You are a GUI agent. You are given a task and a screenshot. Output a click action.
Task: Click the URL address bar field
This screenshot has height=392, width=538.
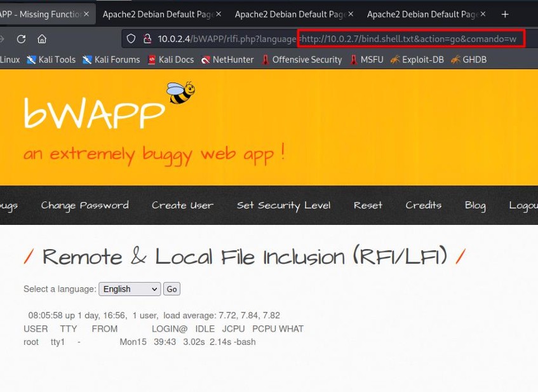point(330,39)
